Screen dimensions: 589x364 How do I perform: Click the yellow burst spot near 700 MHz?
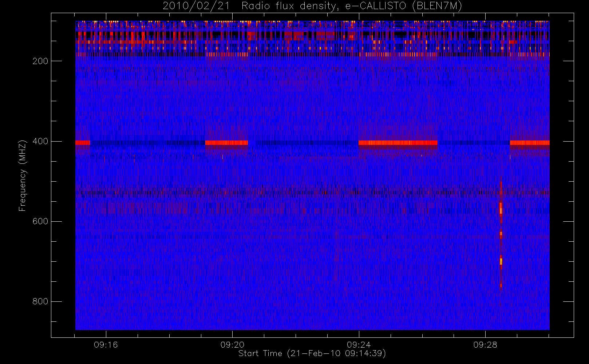pyautogui.click(x=501, y=261)
